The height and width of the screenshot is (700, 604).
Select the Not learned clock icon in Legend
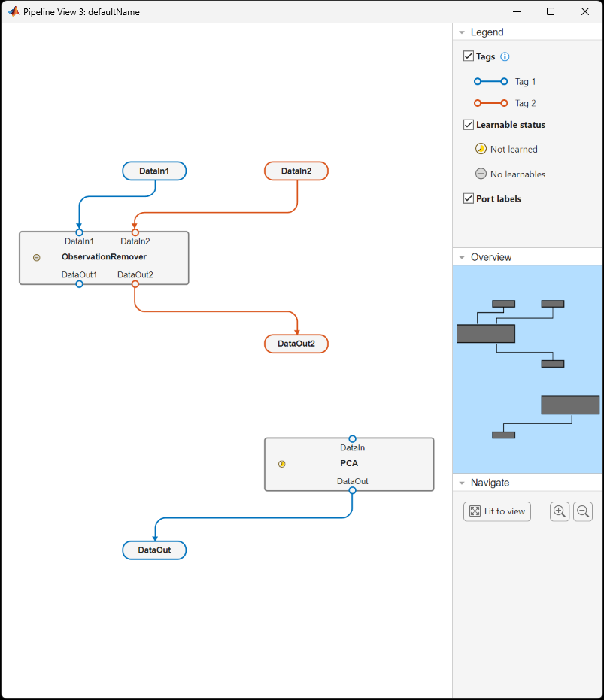coord(480,148)
